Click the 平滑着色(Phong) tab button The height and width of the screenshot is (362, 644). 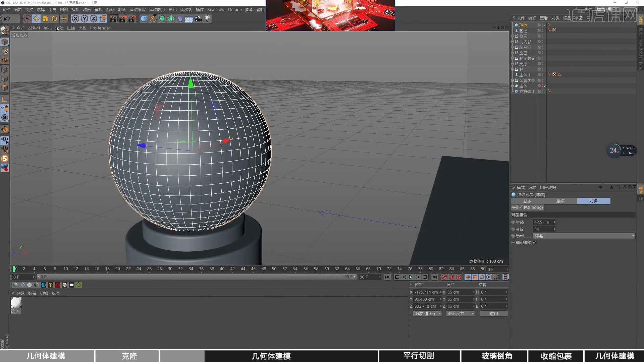tap(527, 207)
